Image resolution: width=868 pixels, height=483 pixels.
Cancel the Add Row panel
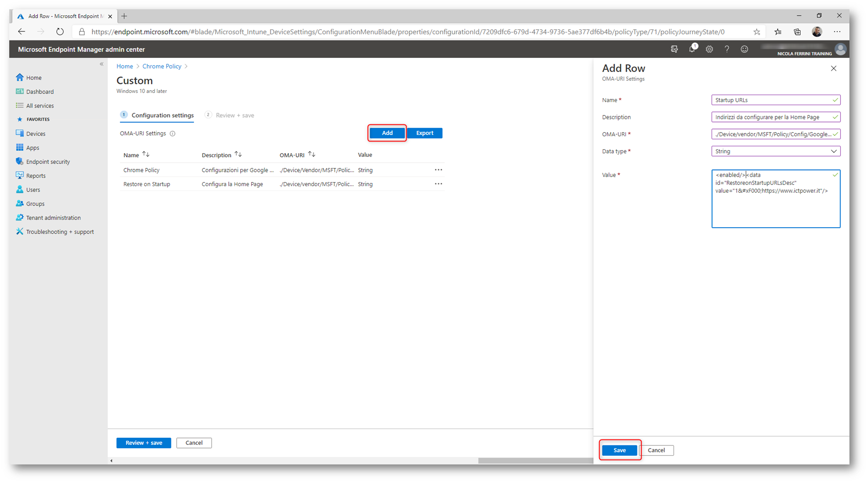coord(656,450)
